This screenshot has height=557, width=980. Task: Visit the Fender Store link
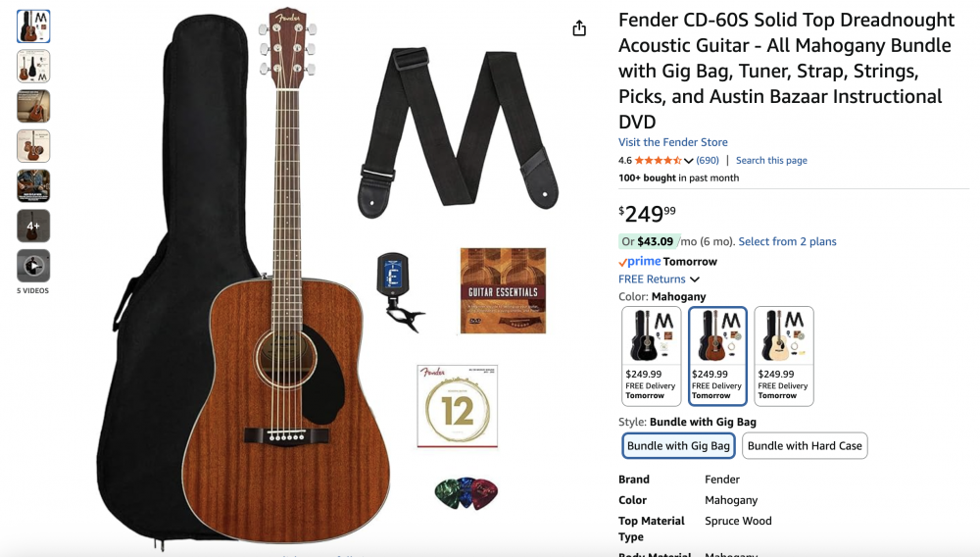pos(673,142)
